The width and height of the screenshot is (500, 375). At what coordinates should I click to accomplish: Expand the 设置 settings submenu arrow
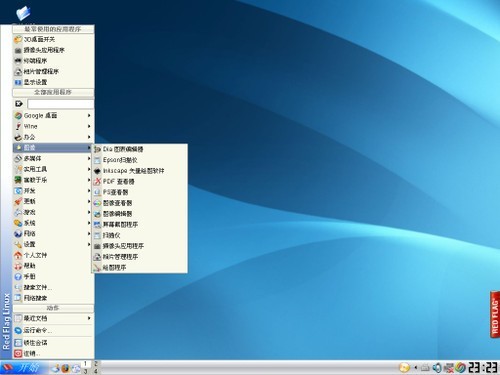(89, 244)
